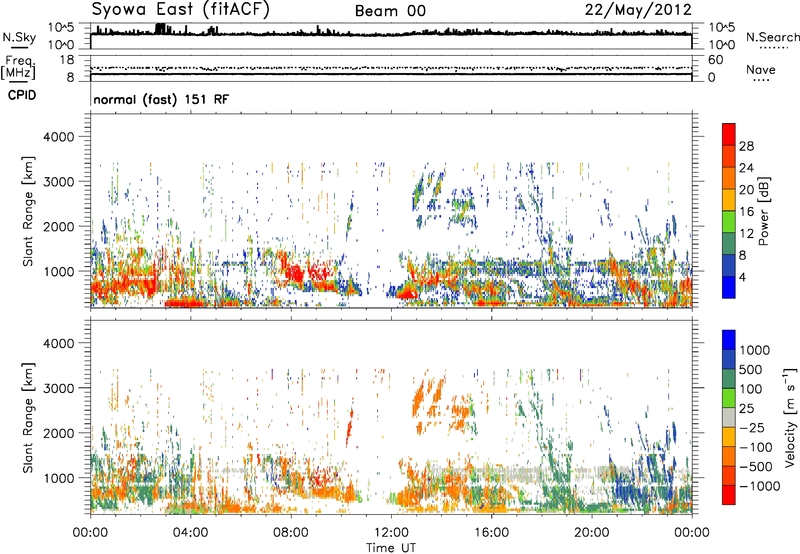Image resolution: width=800 pixels, height=554 pixels.
Task: Click the yellow 16–20 dB colorbar segment
Action: point(729,200)
